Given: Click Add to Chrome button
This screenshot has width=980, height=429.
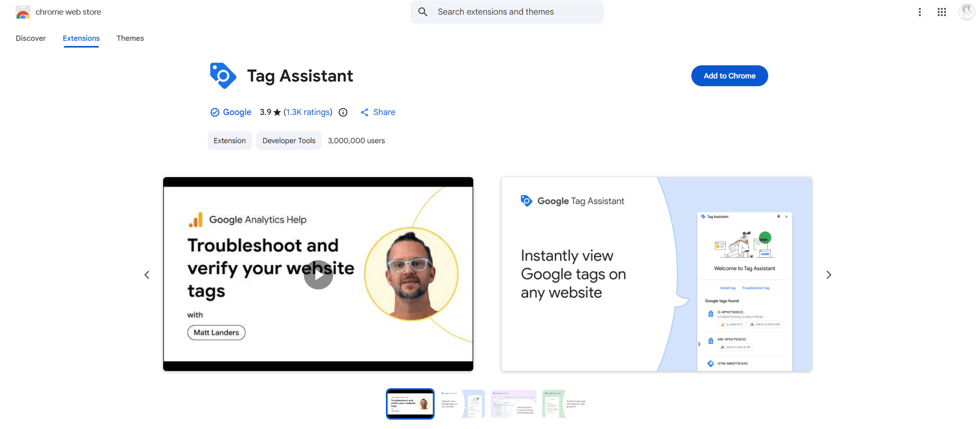Looking at the screenshot, I should click(x=730, y=76).
